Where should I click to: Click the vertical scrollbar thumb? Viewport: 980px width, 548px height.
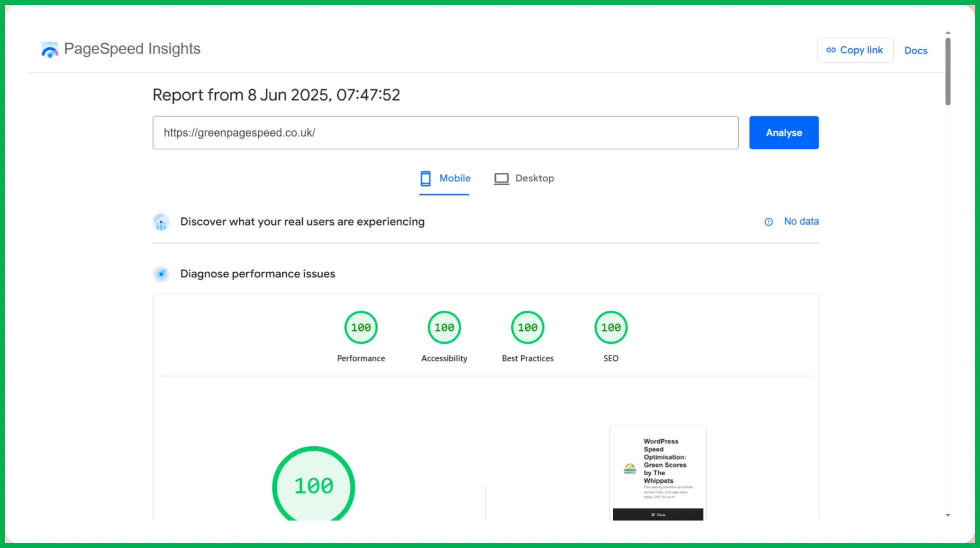[948, 71]
